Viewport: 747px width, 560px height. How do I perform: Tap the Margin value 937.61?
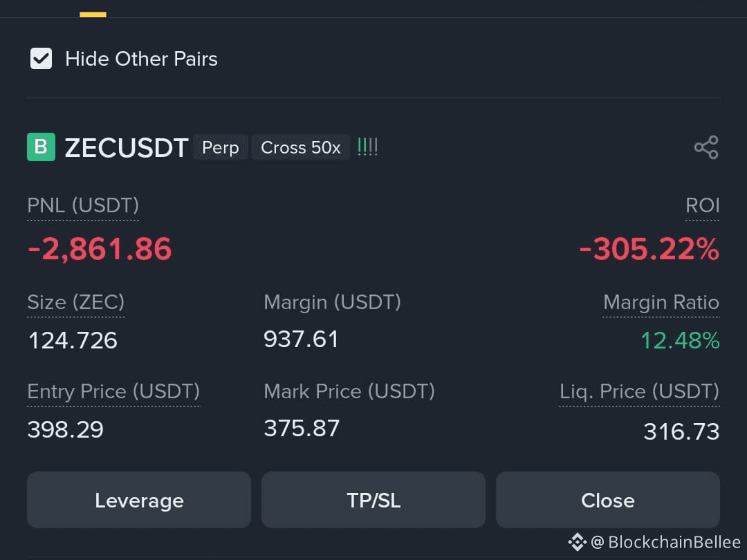(301, 339)
